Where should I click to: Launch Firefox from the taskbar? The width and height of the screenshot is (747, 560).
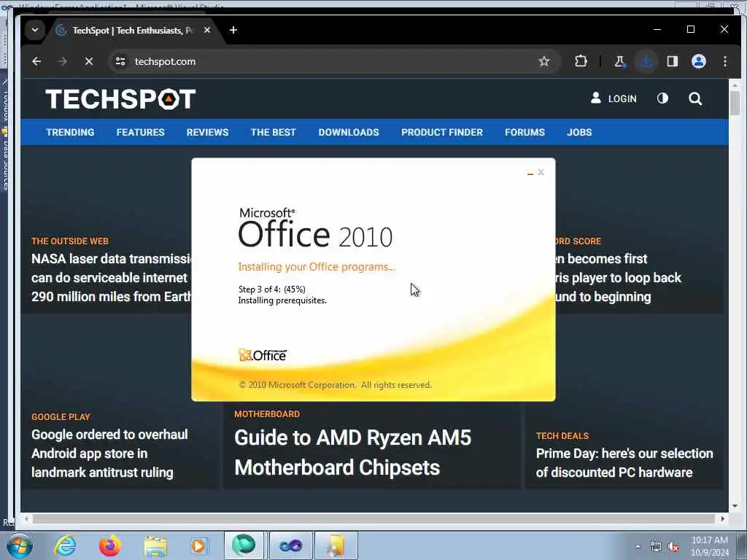(x=109, y=545)
